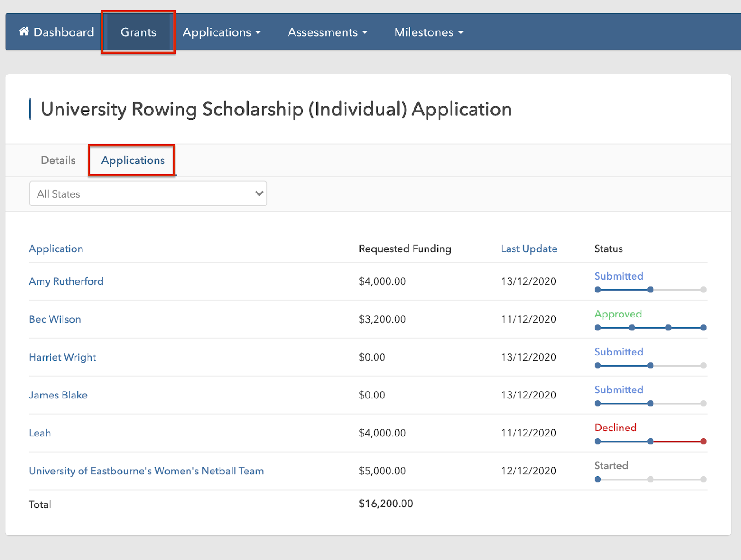Open James Blake's application
741x560 pixels.
(58, 395)
